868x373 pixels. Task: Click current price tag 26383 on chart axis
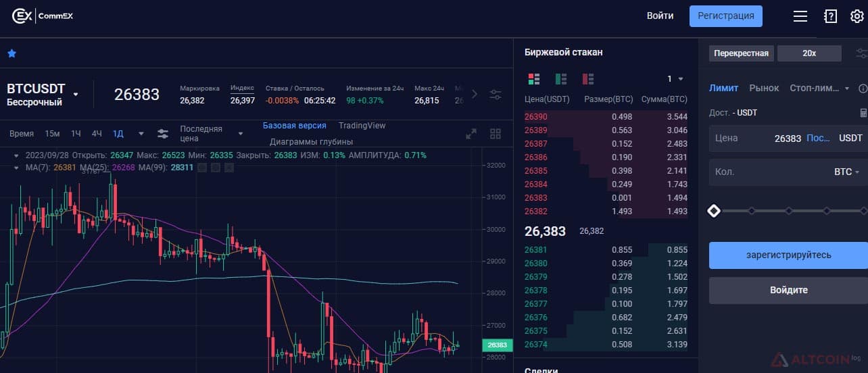(497, 345)
